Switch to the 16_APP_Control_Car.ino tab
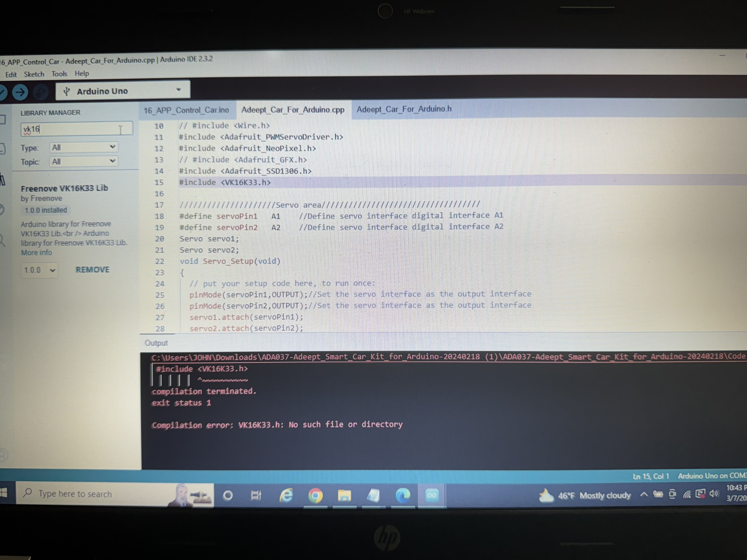Viewport: 747px width, 560px height. click(186, 110)
